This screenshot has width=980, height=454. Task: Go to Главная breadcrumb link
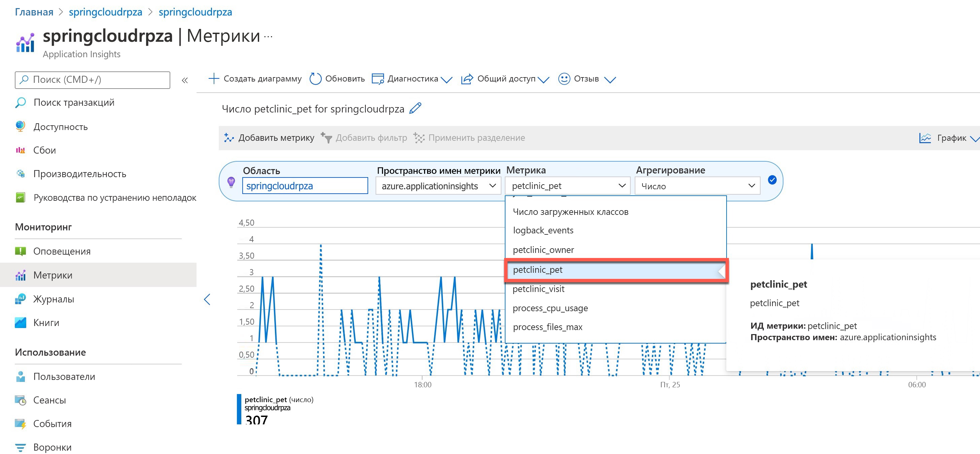click(34, 12)
